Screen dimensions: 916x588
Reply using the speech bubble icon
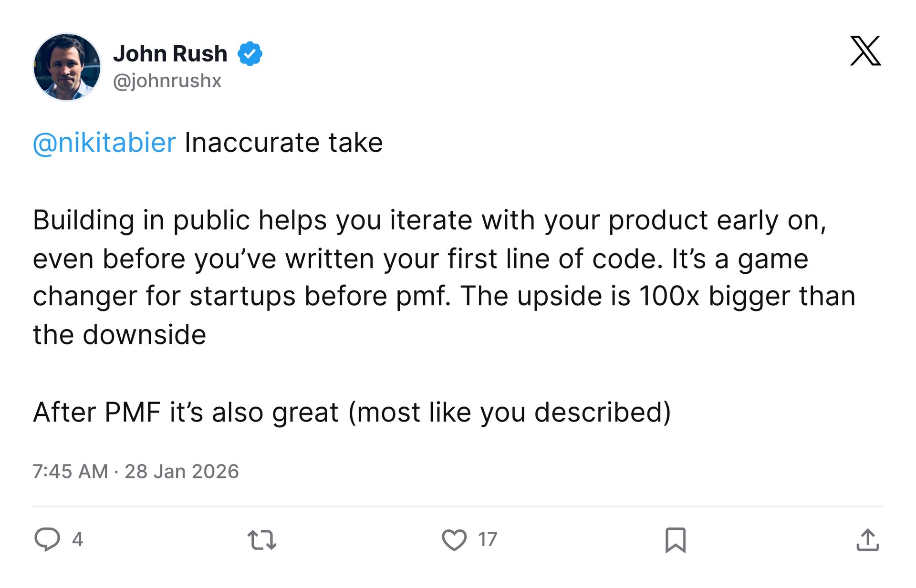pyautogui.click(x=47, y=539)
